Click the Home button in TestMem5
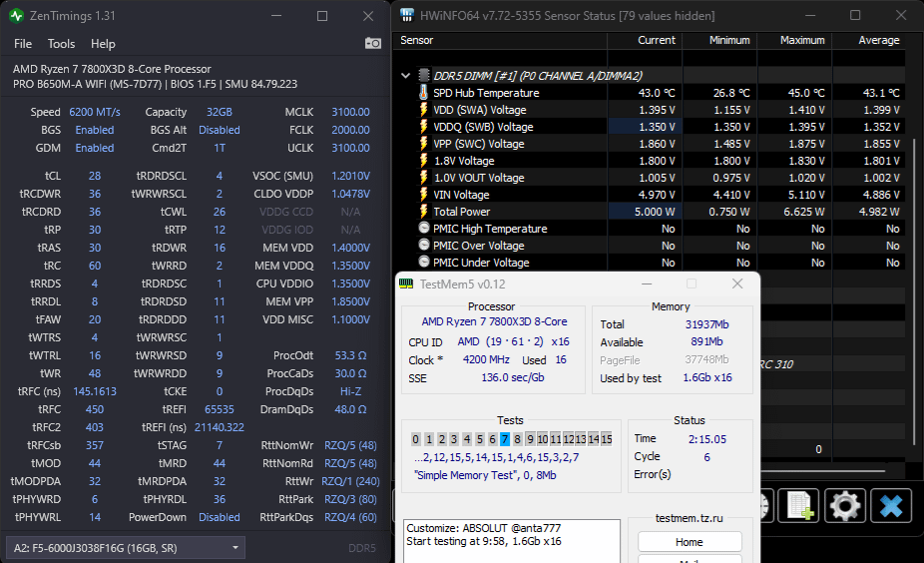924x563 pixels. 690,542
